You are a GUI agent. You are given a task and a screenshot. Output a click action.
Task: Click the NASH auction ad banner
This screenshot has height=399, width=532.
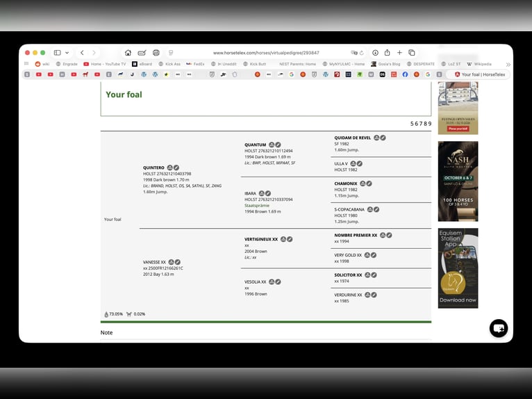click(x=458, y=181)
